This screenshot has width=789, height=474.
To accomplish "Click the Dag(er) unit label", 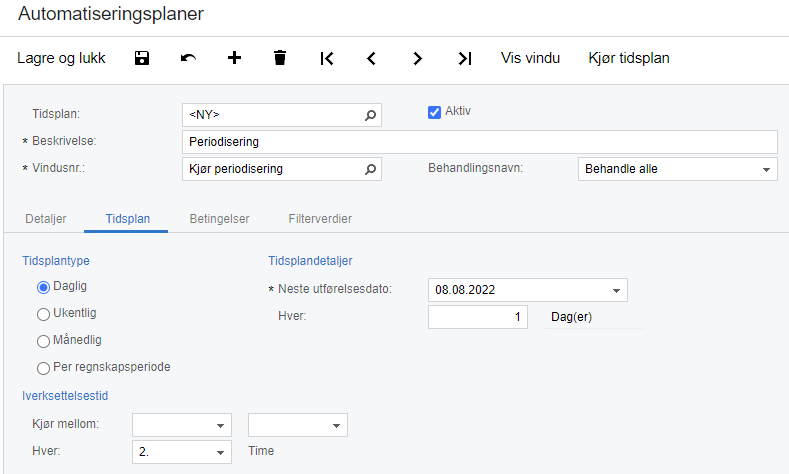I will pos(572,317).
